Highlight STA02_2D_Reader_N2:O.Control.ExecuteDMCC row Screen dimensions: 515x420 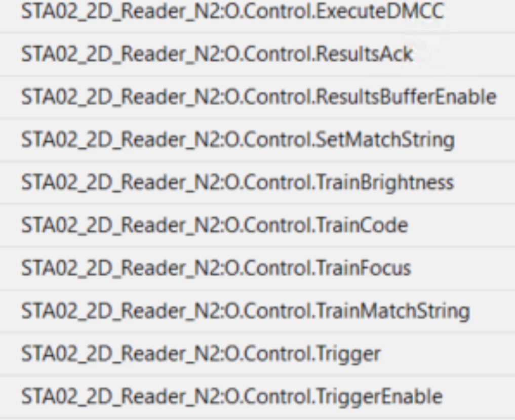tap(232, 12)
